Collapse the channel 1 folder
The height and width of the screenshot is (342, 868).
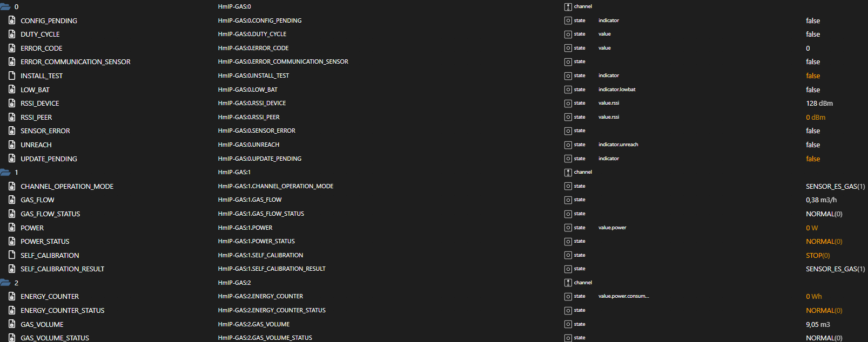pos(5,173)
